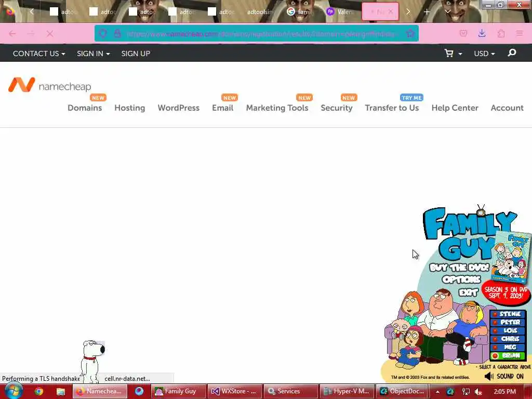Open Services taskbar window

click(291, 391)
